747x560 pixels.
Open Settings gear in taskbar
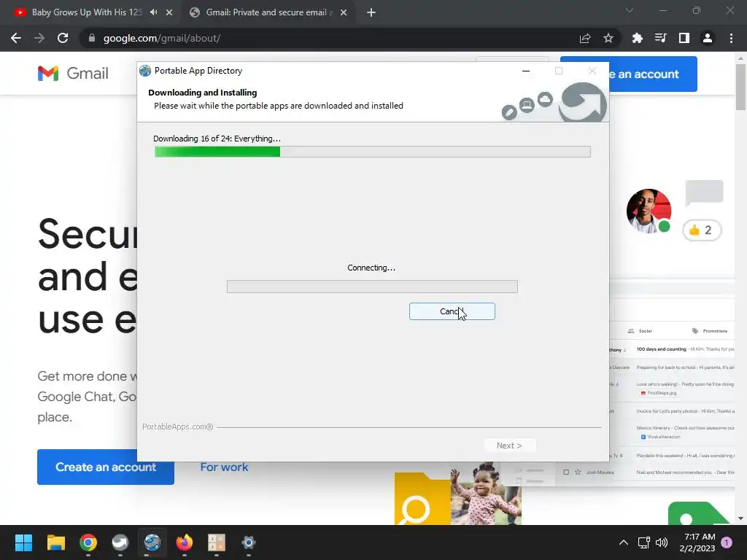click(x=249, y=542)
